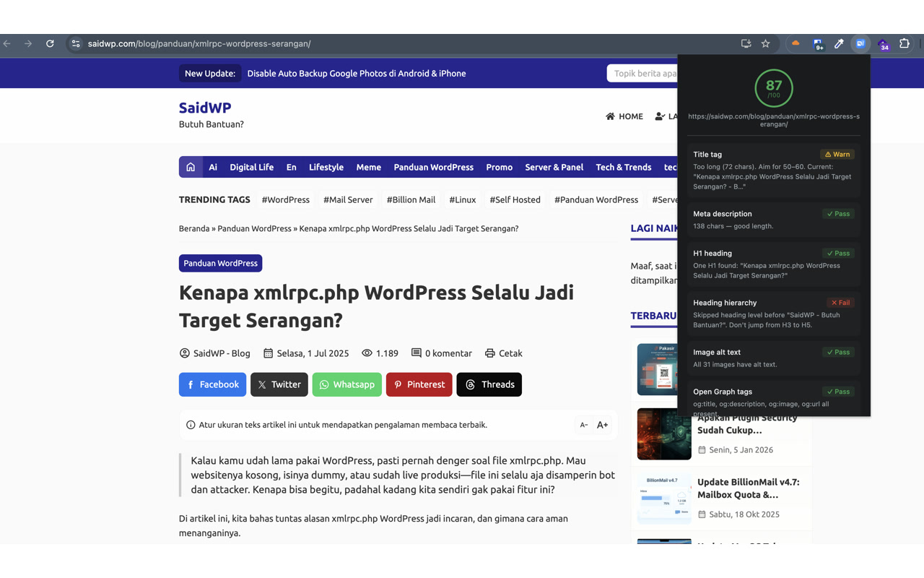Screen dimensions: 924x578
Task: Click the Panduan WordPress category badge above title
Action: (x=221, y=263)
